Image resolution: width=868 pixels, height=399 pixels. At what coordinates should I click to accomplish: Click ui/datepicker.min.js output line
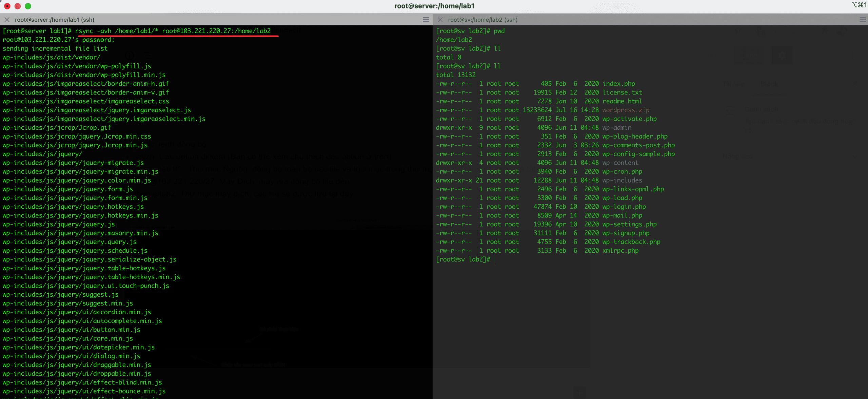click(x=79, y=348)
